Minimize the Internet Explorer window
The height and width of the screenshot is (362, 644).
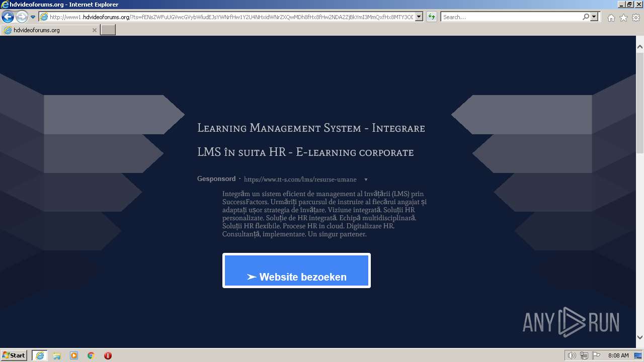pos(621,5)
